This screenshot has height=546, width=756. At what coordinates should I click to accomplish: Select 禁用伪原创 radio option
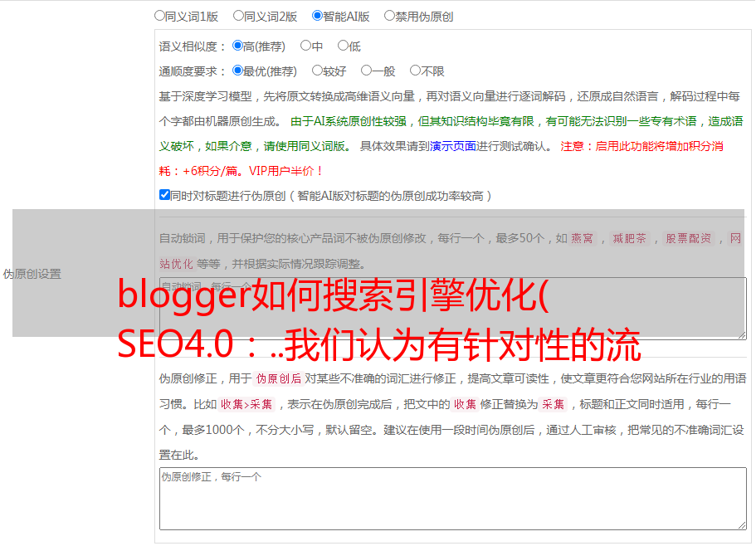(389, 16)
